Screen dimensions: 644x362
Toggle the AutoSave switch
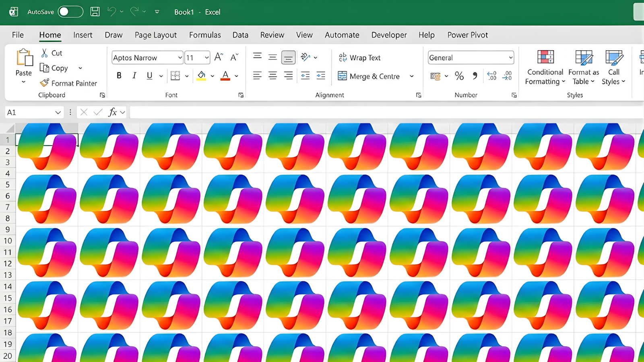tap(70, 12)
